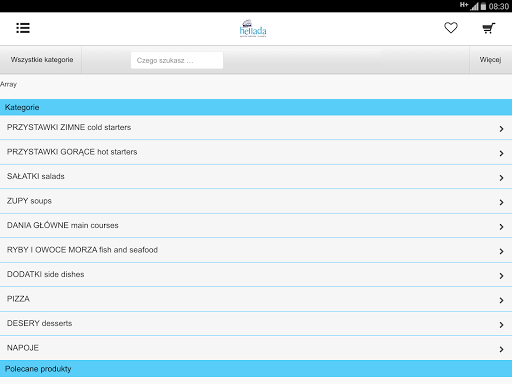Open the SAŁATKI salads category

click(x=256, y=177)
